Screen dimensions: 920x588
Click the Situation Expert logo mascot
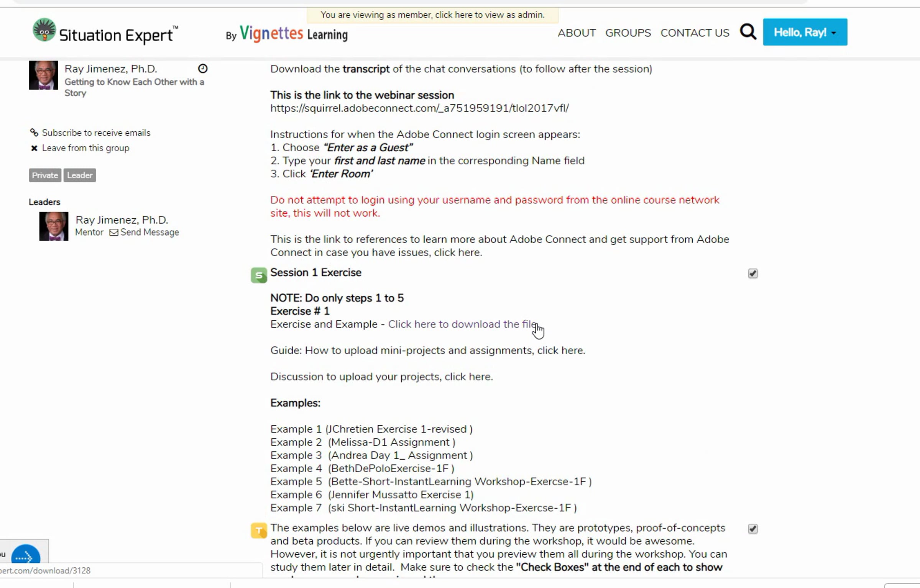pos(44,30)
